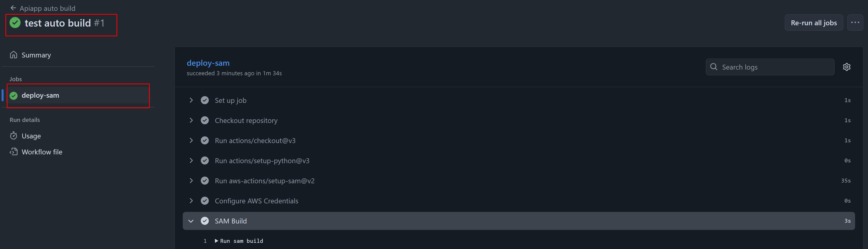
Task: Expand the Checkout repository step
Action: 191,120
